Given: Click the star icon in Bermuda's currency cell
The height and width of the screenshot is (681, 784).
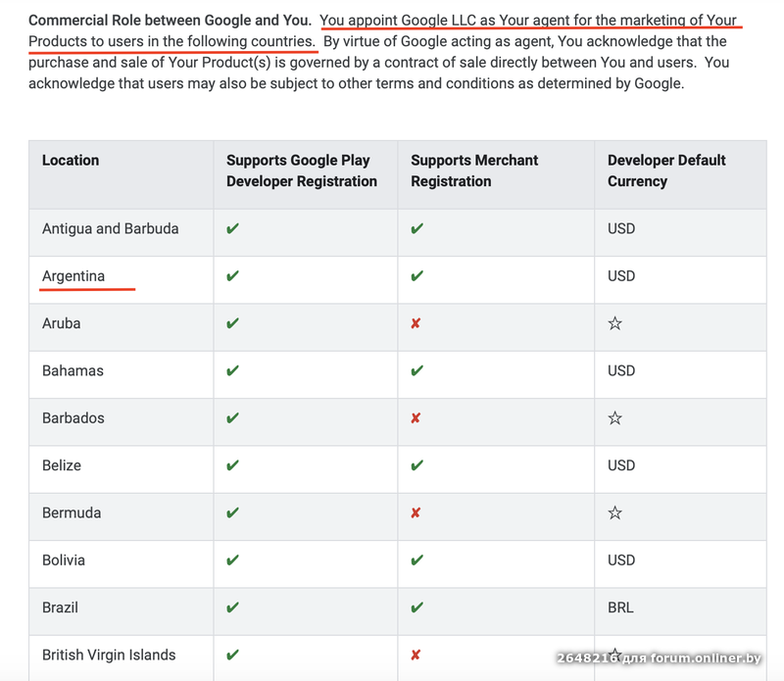Looking at the screenshot, I should (x=615, y=513).
